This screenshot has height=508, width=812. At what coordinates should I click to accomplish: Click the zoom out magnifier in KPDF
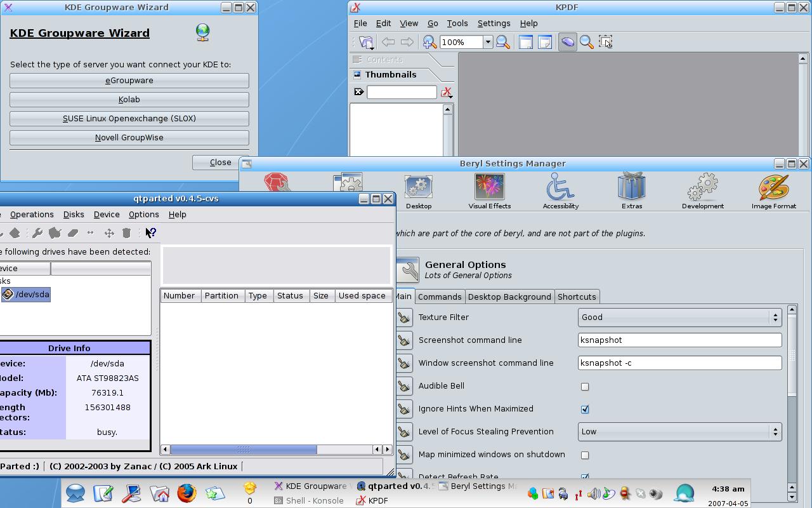point(503,42)
